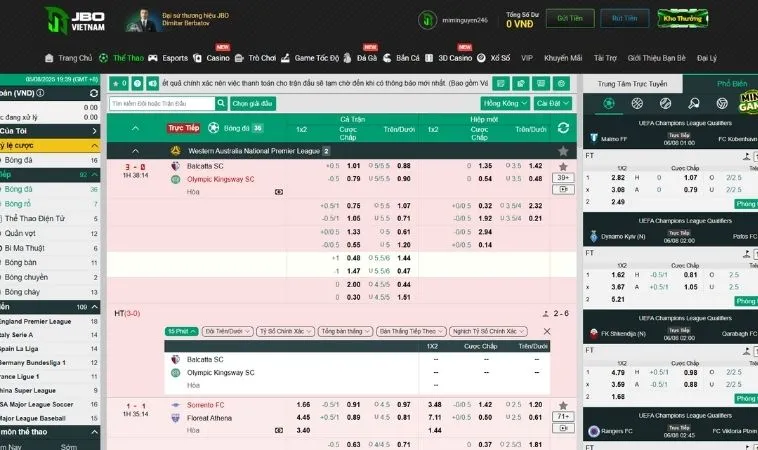Screen dimensions: 758x450
Task: Click the Gửi Tiền deposit button
Action: [x=570, y=18]
